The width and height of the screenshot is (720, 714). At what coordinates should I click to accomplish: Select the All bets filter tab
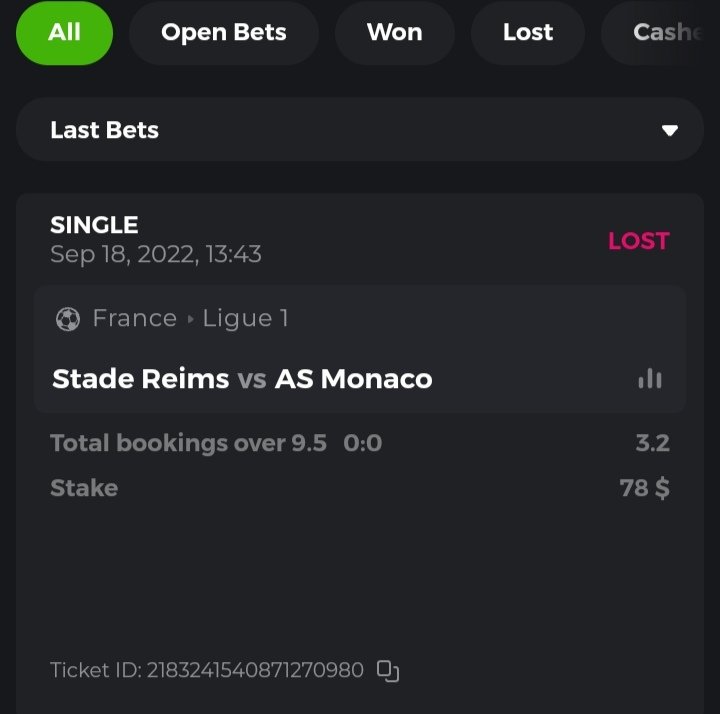pyautogui.click(x=64, y=32)
